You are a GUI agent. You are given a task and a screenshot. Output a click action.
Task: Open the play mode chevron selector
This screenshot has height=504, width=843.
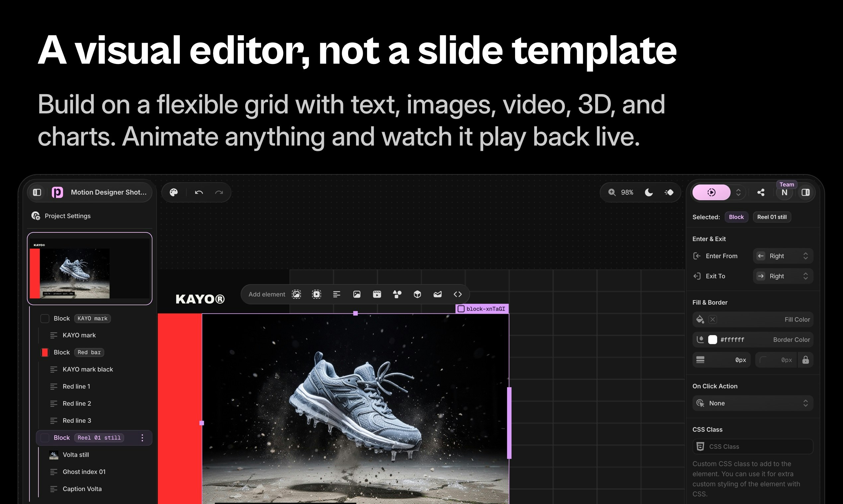pos(738,193)
